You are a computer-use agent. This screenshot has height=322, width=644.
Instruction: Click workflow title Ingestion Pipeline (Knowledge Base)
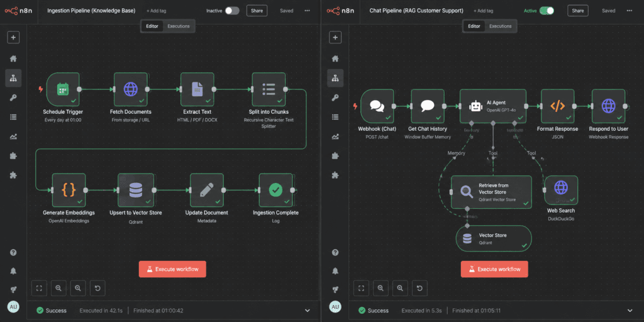pos(91,11)
